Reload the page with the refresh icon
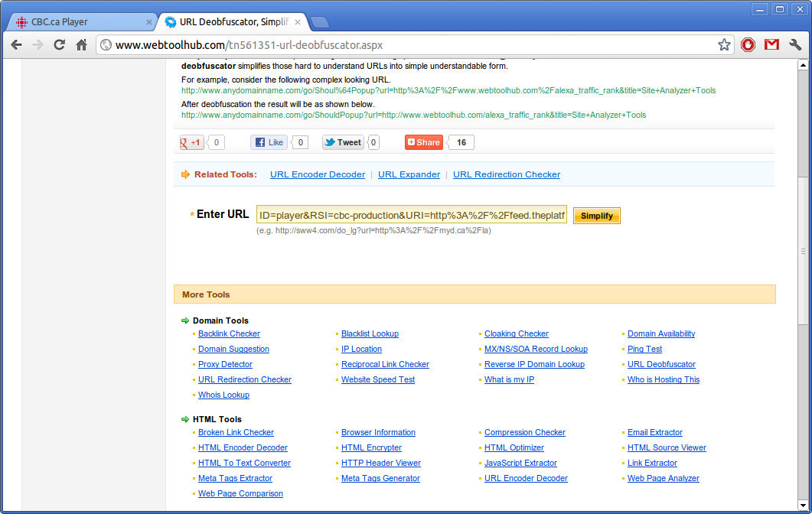Image resolution: width=812 pixels, height=514 pixels. 60,45
